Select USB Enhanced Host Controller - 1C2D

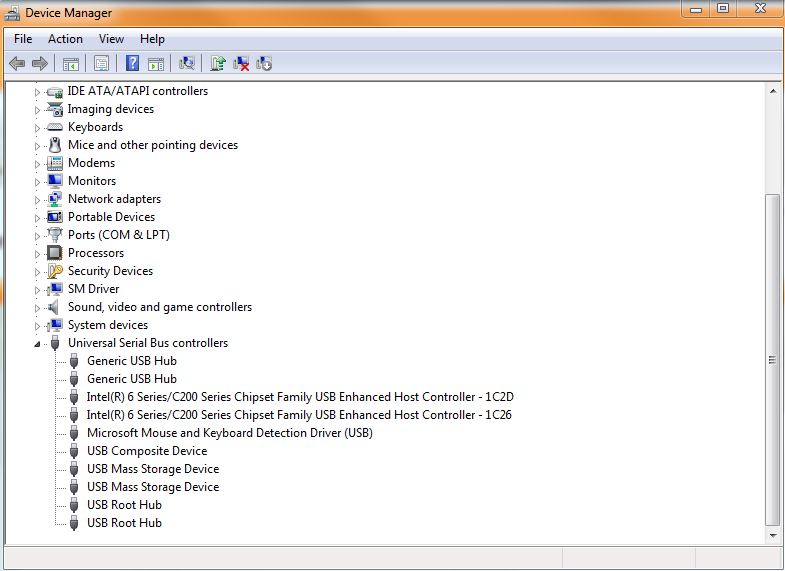(300, 397)
